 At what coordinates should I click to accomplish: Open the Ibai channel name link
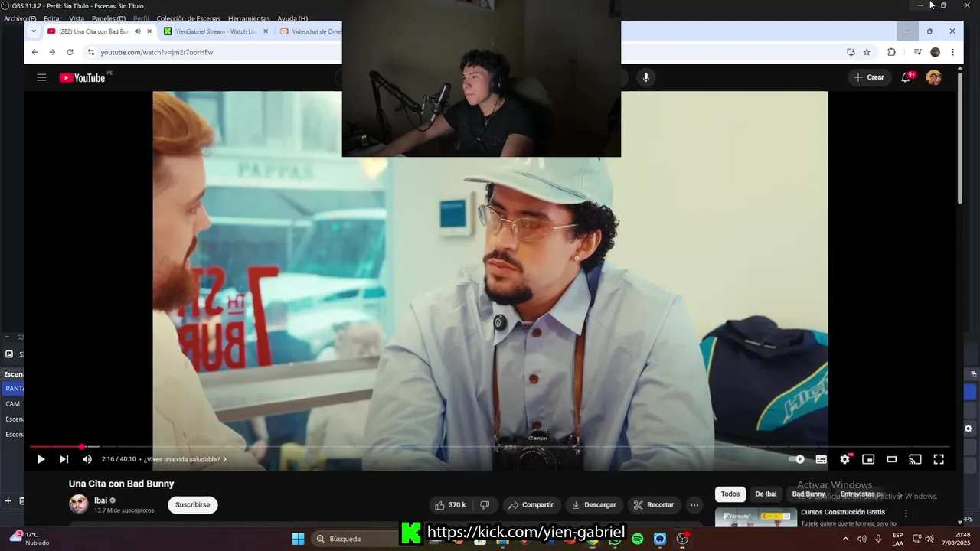pos(100,500)
